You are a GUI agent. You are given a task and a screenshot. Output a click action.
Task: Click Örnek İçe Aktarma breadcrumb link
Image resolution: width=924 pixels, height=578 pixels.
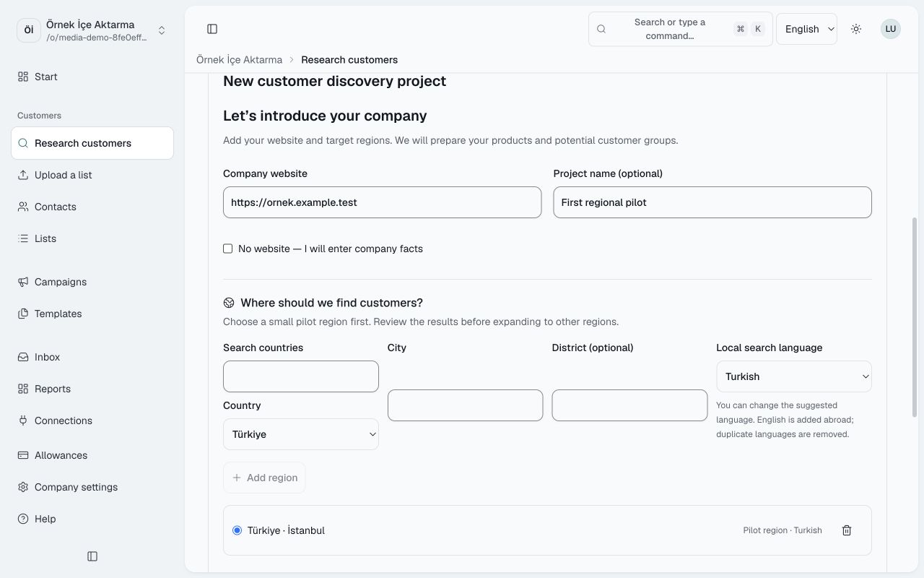pos(239,59)
